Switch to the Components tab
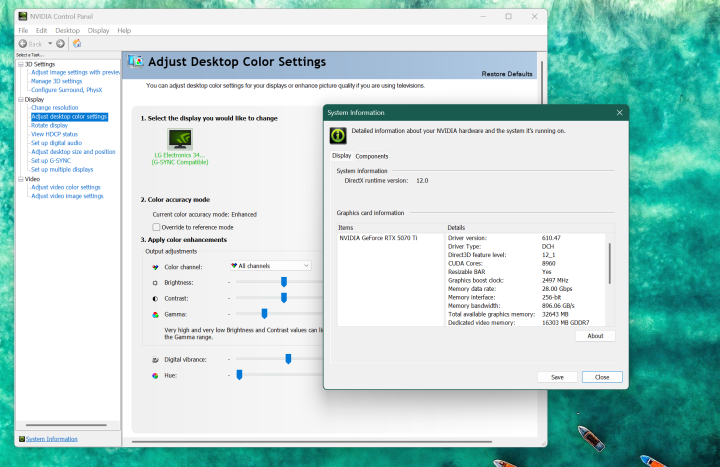Screen dimensions: 720x467 [x=372, y=156]
